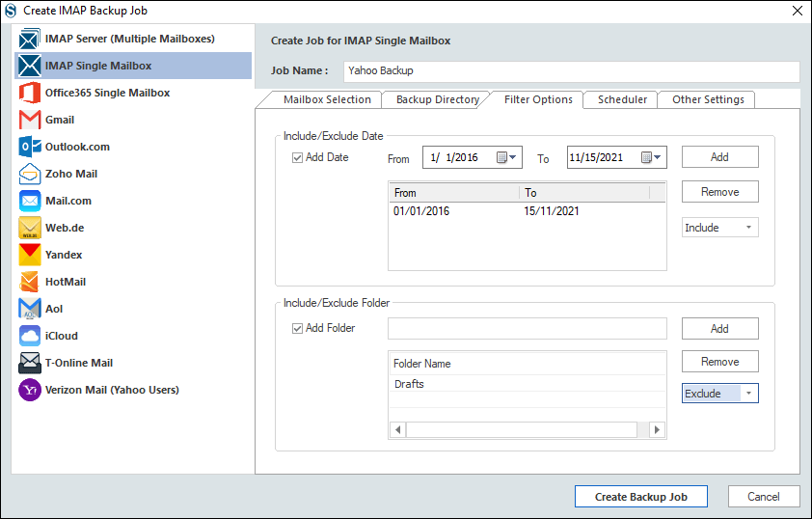Click the Folder Name column header
This screenshot has width=812, height=519.
528,364
